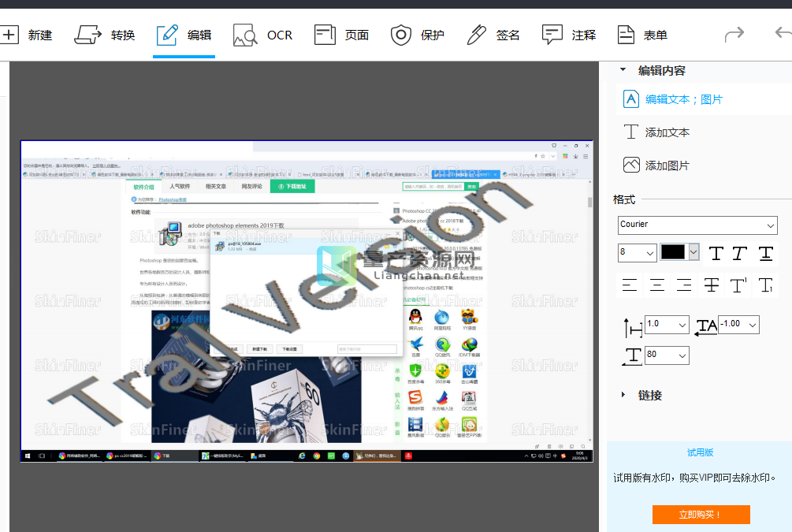The width and height of the screenshot is (792, 532).
Task: Align text left
Action: pos(630,285)
